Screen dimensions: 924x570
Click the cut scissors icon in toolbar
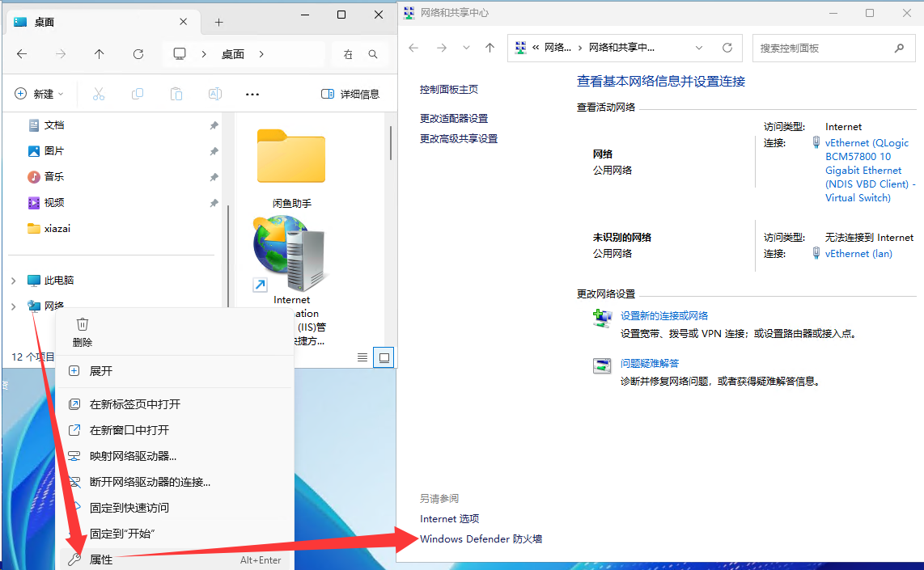99,94
